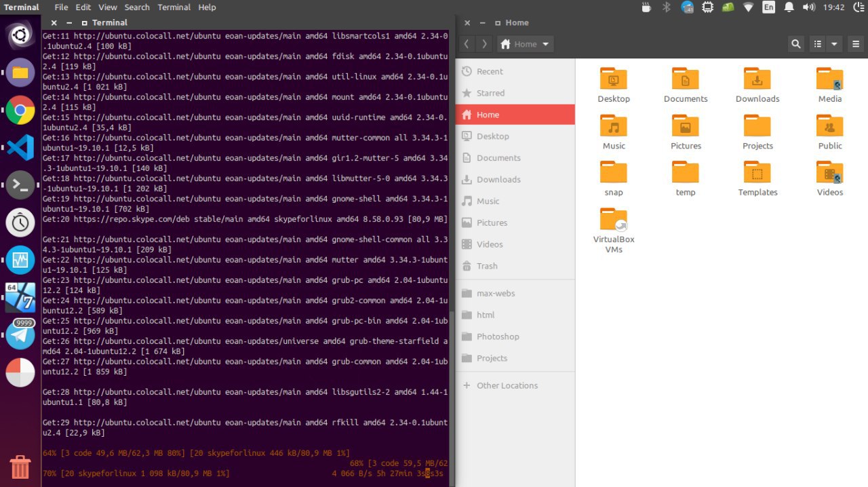Viewport: 868px width, 487px height.
Task: Open the system monitor dock icon
Action: click(x=20, y=260)
